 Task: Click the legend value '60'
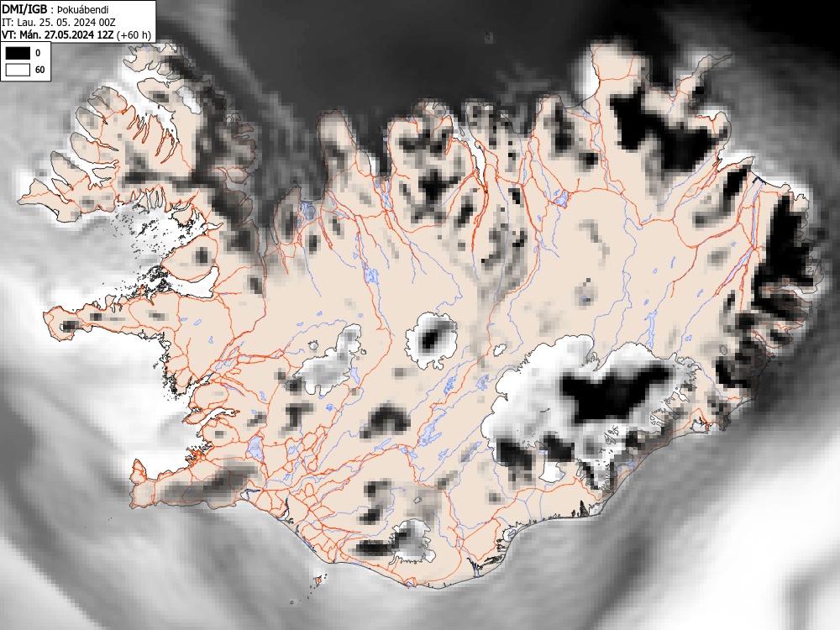(x=39, y=71)
